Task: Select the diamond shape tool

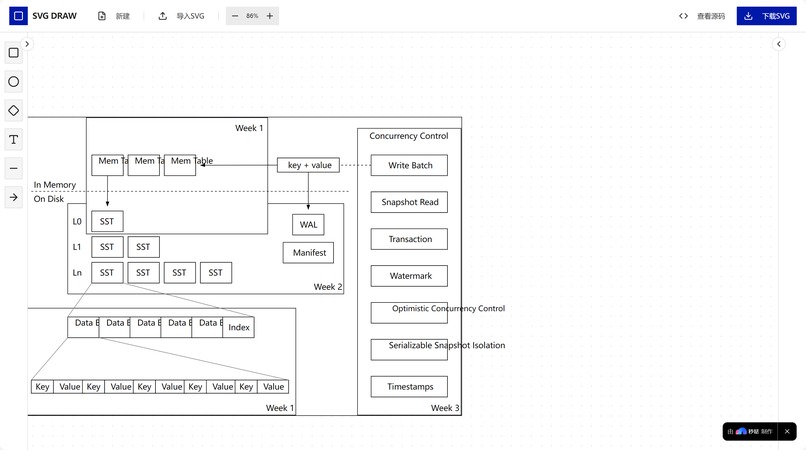Action: (x=14, y=111)
